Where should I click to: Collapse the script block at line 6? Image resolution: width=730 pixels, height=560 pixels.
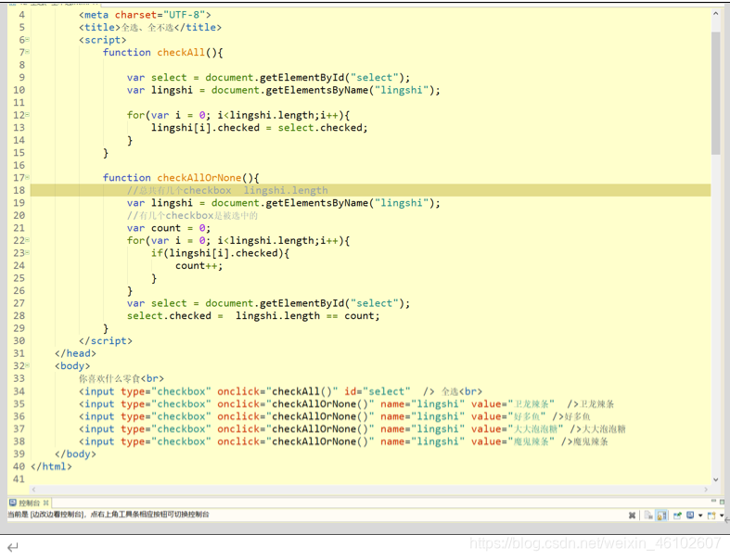click(x=27, y=40)
